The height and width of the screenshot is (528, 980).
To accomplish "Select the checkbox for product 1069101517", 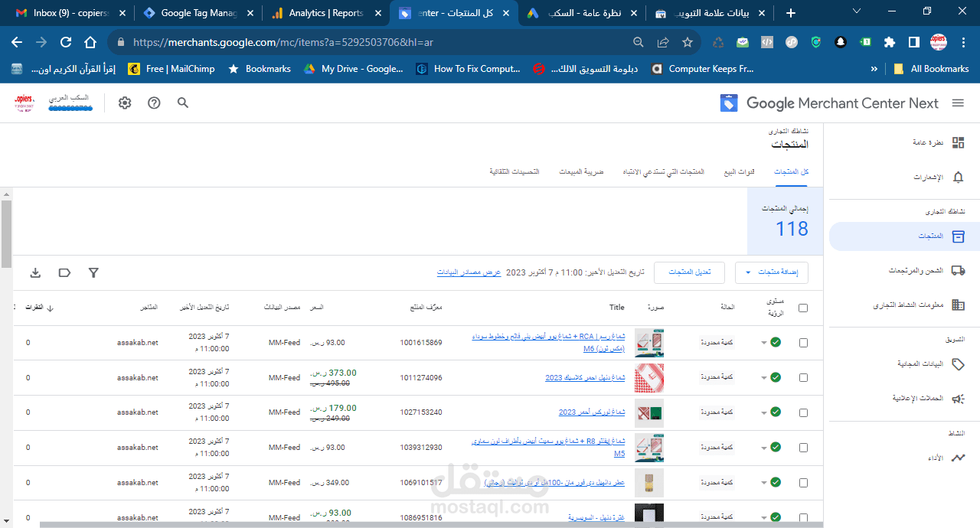I will click(x=803, y=483).
